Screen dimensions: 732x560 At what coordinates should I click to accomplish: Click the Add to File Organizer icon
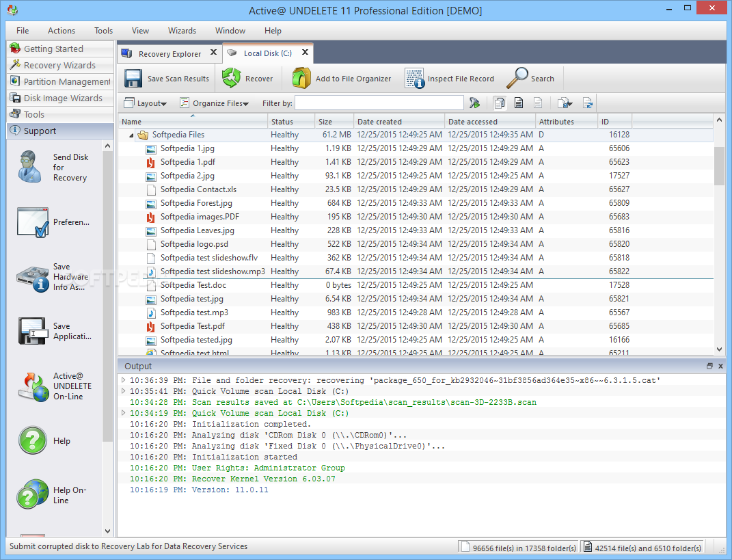point(301,78)
